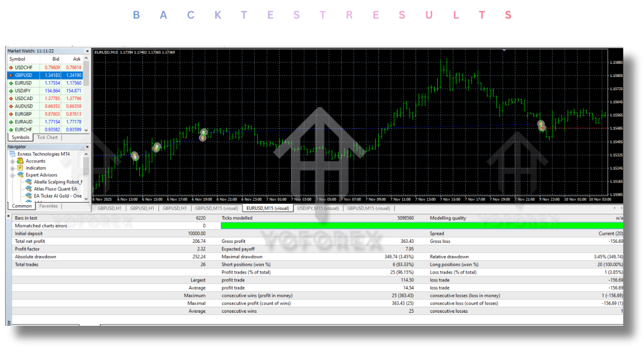Switch to the USDJPY,M15 (visual) chart tab
Image resolution: width=644 pixels, height=362 pixels.
tap(317, 208)
